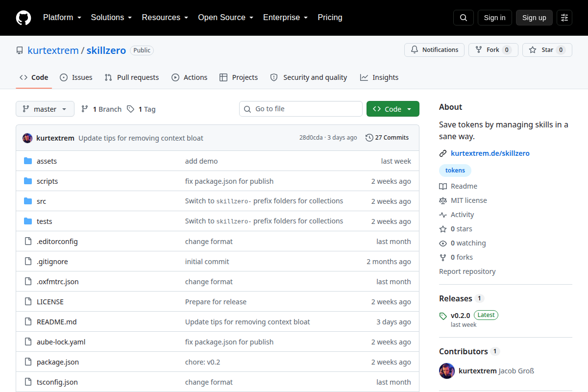The width and height of the screenshot is (588, 392).
Task: Click the .gitignore file icon
Action: 28,262
